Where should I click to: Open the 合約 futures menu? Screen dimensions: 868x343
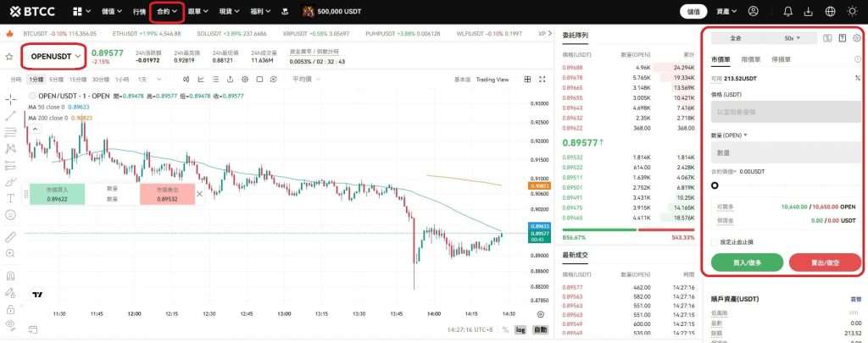167,12
